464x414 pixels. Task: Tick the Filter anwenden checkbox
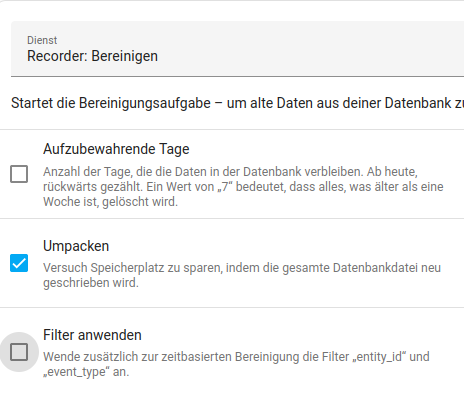(x=19, y=352)
